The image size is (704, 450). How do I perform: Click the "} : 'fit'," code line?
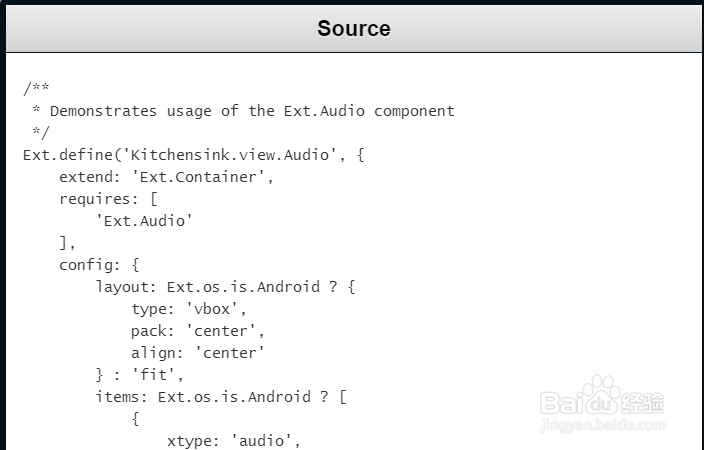(x=139, y=375)
